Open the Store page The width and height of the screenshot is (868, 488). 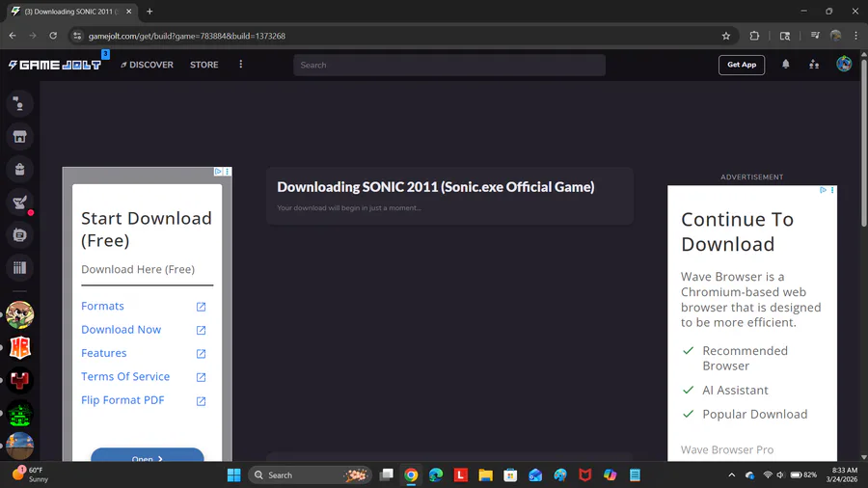(204, 65)
